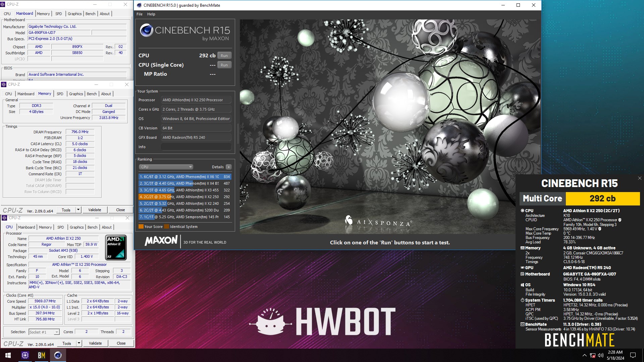This screenshot has height=362, width=644.
Task: Switch to Bench tab in bottom CPU-Z
Action: point(93,227)
